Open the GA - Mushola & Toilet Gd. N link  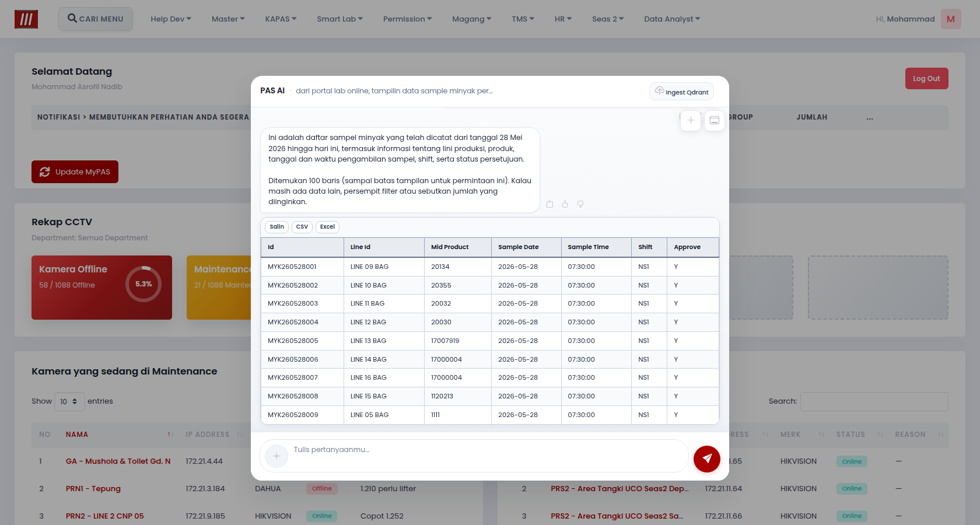(118, 461)
